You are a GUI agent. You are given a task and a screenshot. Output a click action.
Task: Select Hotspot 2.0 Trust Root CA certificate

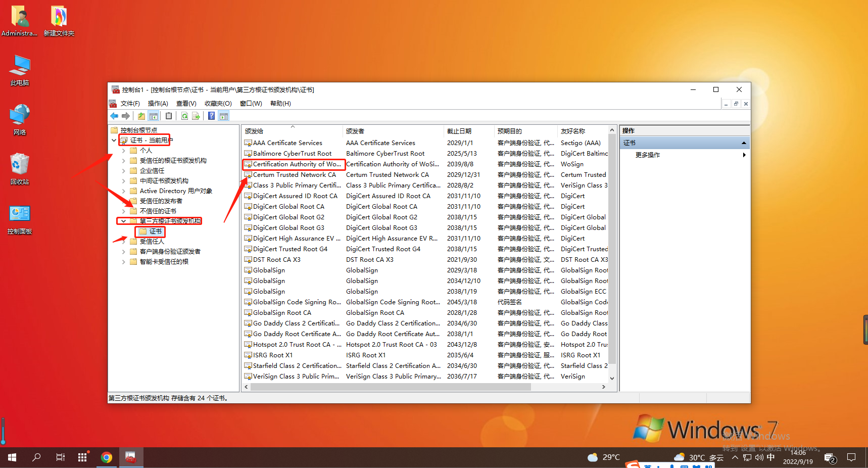point(425,345)
